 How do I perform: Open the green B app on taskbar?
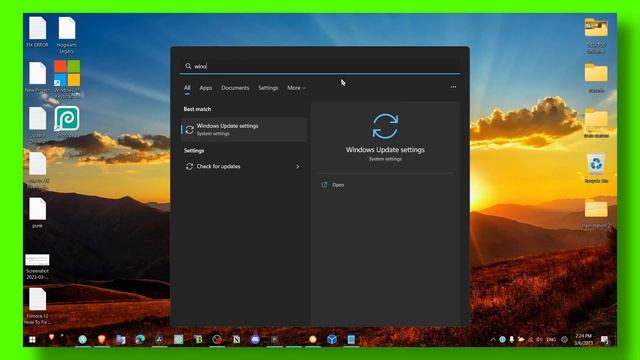coord(198,339)
